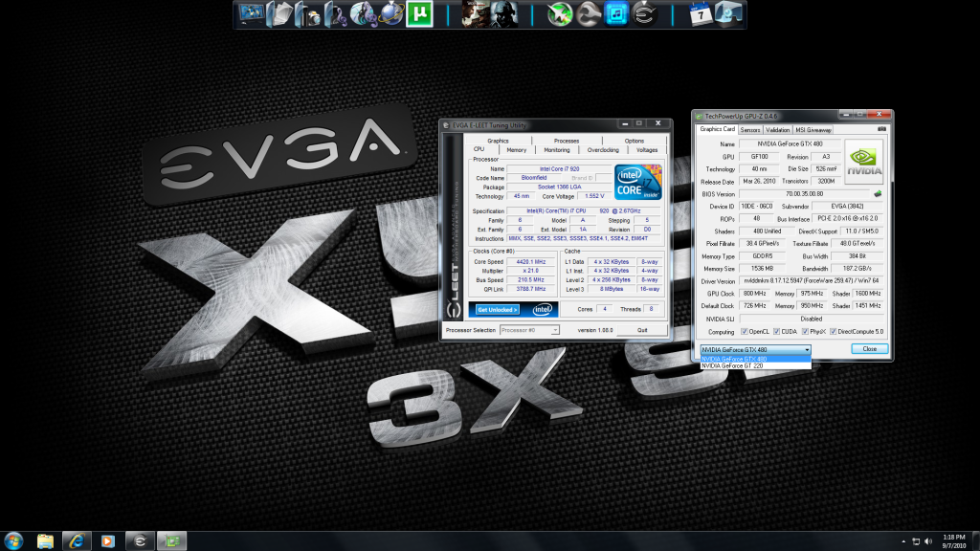Open Windows Explorer from the taskbar
Viewport: 980px width, 551px height.
click(x=45, y=541)
